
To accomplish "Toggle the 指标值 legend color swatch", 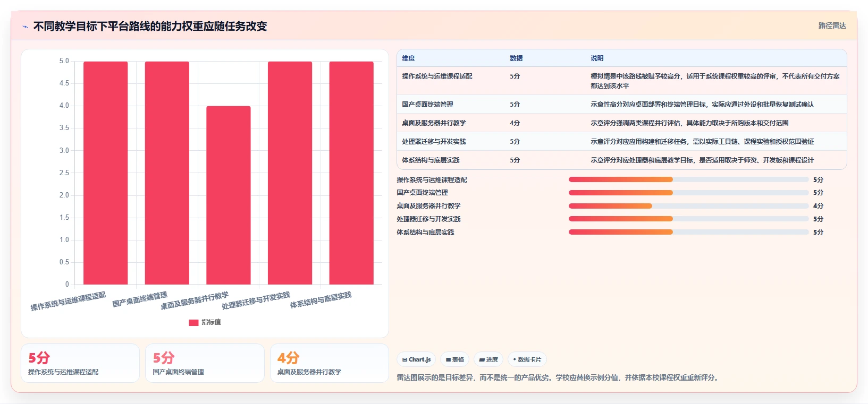I will click(193, 322).
